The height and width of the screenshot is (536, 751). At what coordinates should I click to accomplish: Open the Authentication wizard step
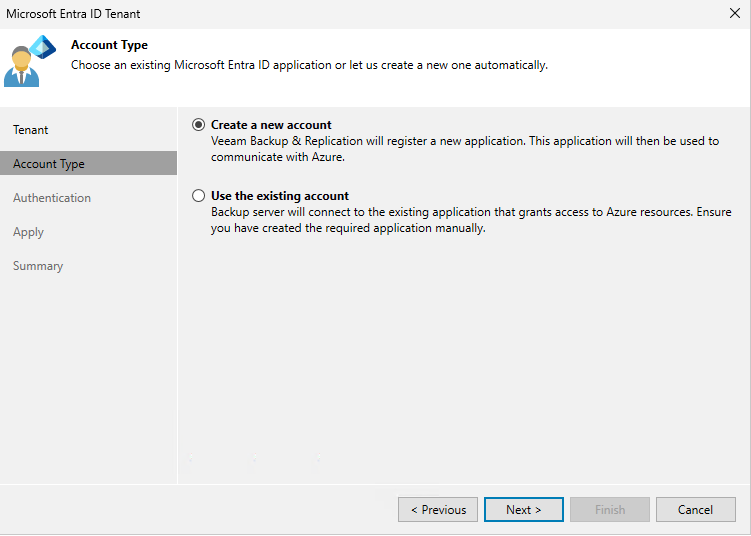(x=52, y=198)
